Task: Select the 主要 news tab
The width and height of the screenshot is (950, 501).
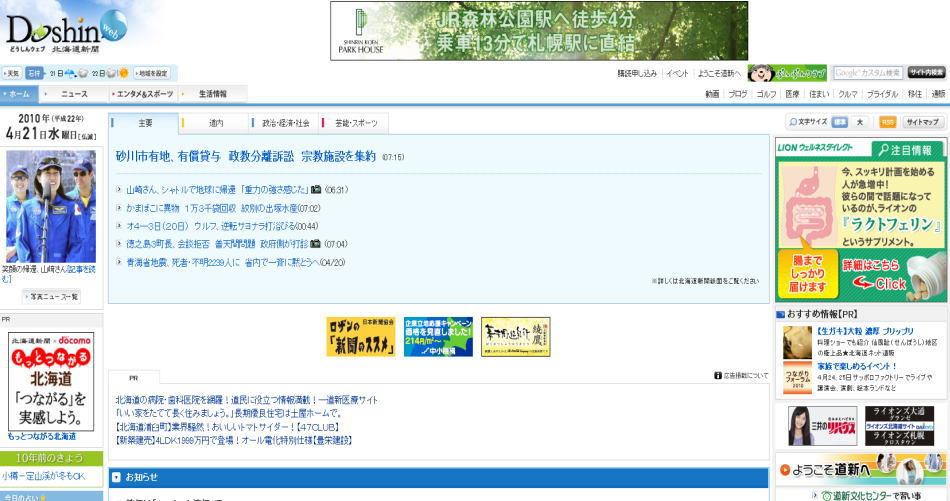Action: tap(145, 123)
